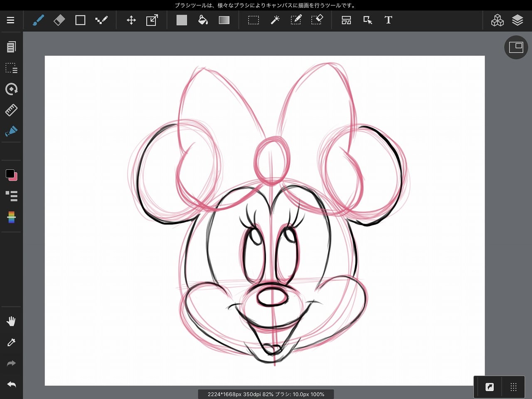Select the Brush tool
Image resolution: width=532 pixels, height=399 pixels.
38,20
